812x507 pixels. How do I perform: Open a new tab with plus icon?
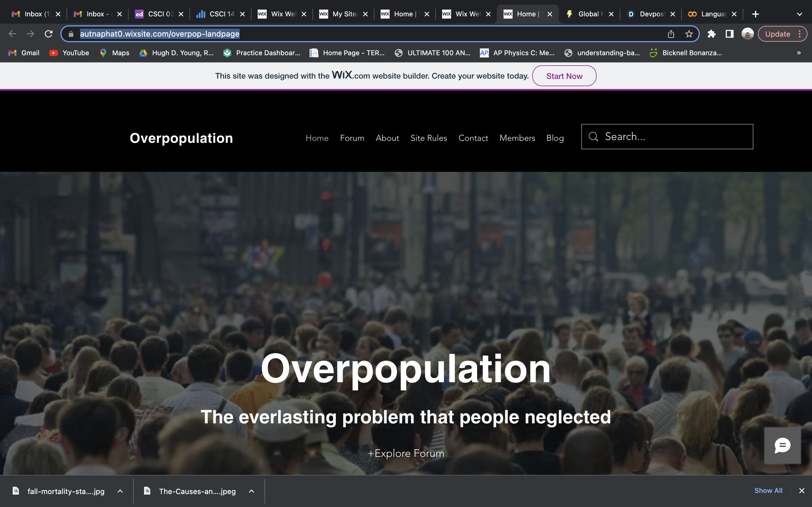coord(755,14)
